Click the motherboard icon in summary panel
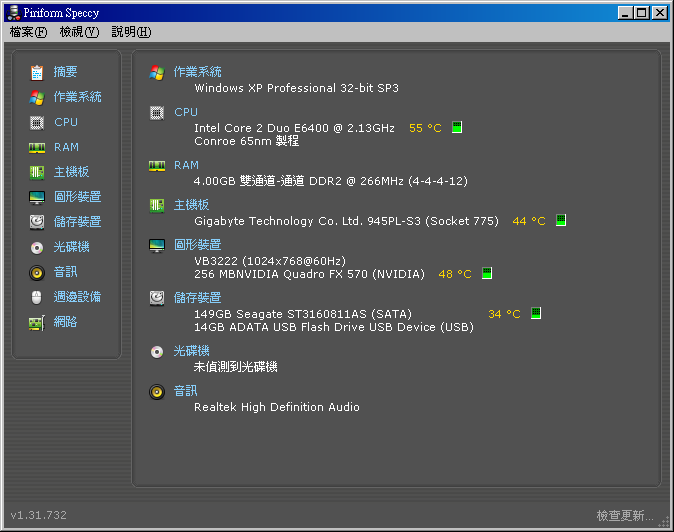The image size is (674, 532). click(x=157, y=206)
